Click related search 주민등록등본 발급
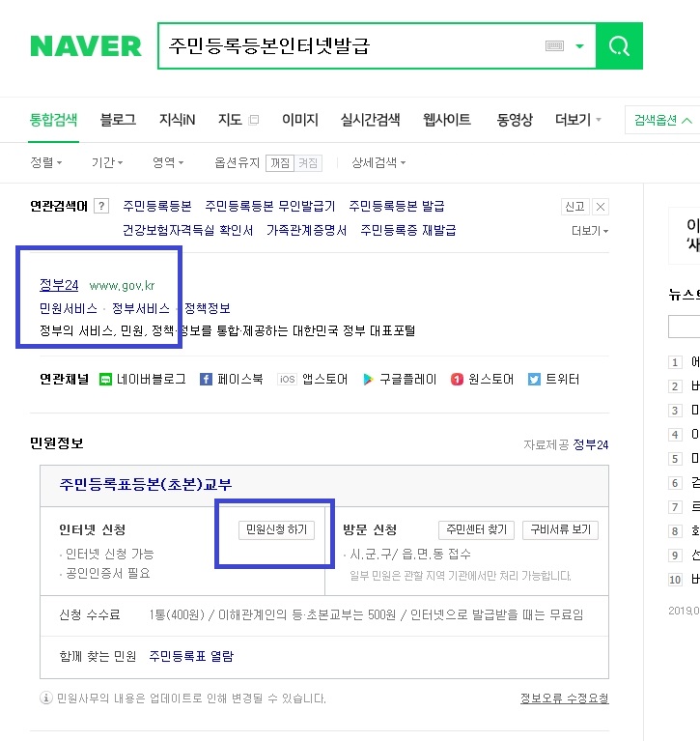The image size is (700, 741). (x=397, y=206)
